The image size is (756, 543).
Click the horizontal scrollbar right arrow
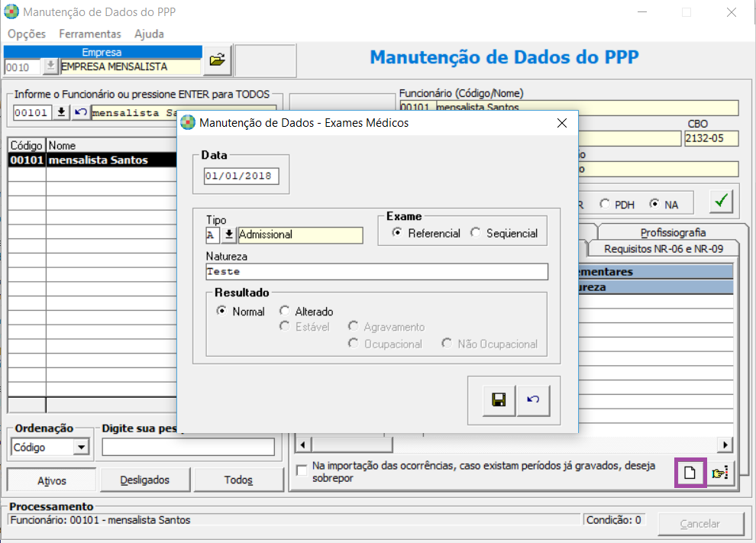tap(725, 444)
